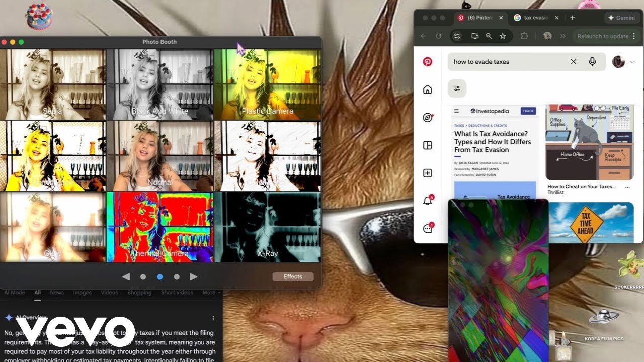Open Pinterest notifications bell

coord(427,201)
